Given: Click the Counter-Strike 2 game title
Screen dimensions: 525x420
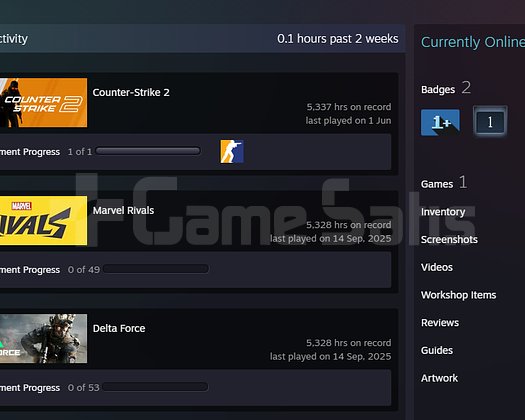Looking at the screenshot, I should [131, 92].
